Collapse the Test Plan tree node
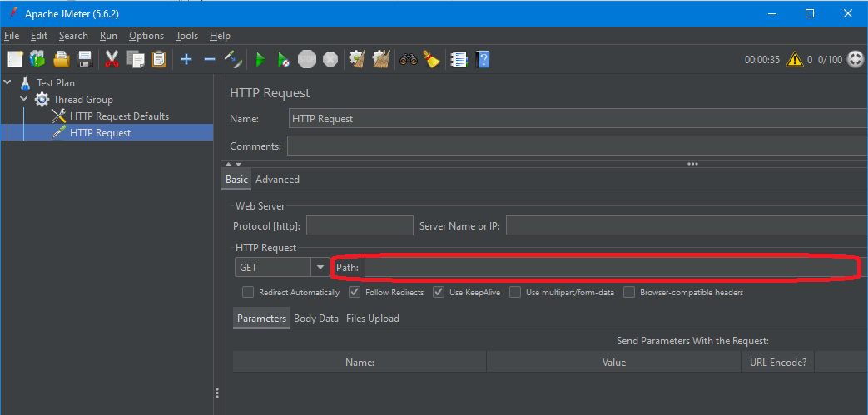 [7, 83]
